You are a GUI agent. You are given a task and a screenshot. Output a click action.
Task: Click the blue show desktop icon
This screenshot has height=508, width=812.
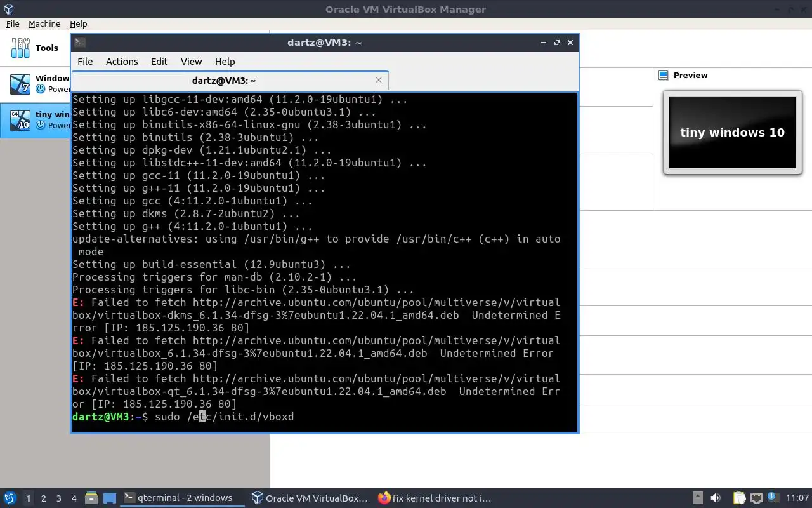[109, 498]
